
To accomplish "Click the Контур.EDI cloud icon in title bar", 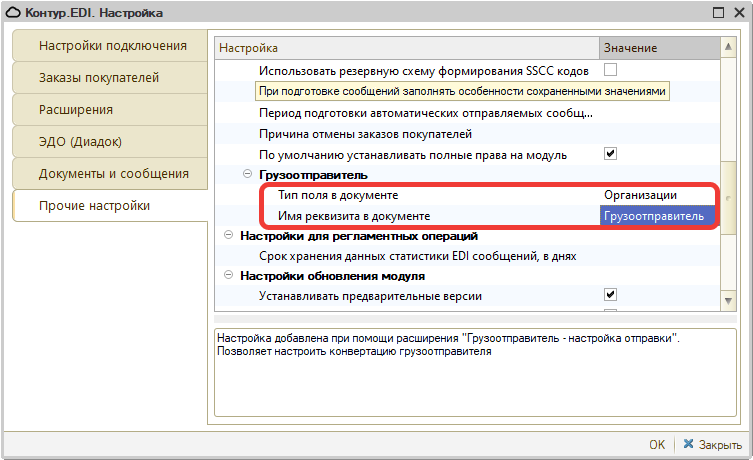I will pyautogui.click(x=13, y=13).
